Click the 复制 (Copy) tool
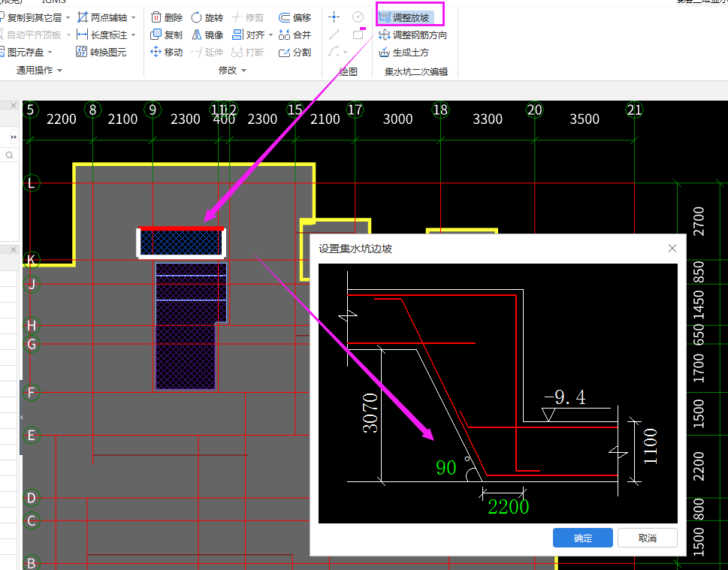Image resolution: width=728 pixels, height=570 pixels. [167, 35]
